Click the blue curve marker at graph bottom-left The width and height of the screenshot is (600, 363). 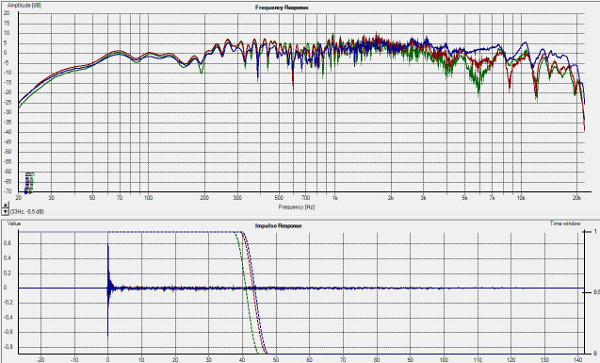pyautogui.click(x=27, y=183)
